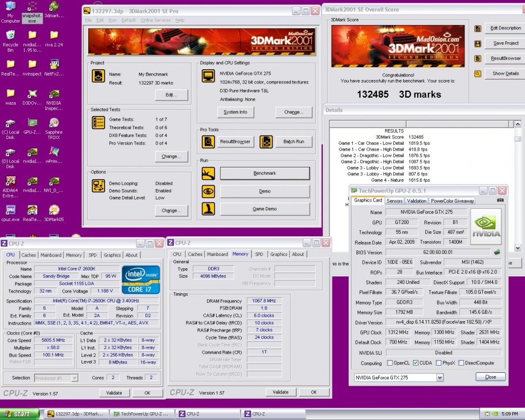Open the cpuz.exe desktop icon
This screenshot has height=420, width=525.
[10, 210]
